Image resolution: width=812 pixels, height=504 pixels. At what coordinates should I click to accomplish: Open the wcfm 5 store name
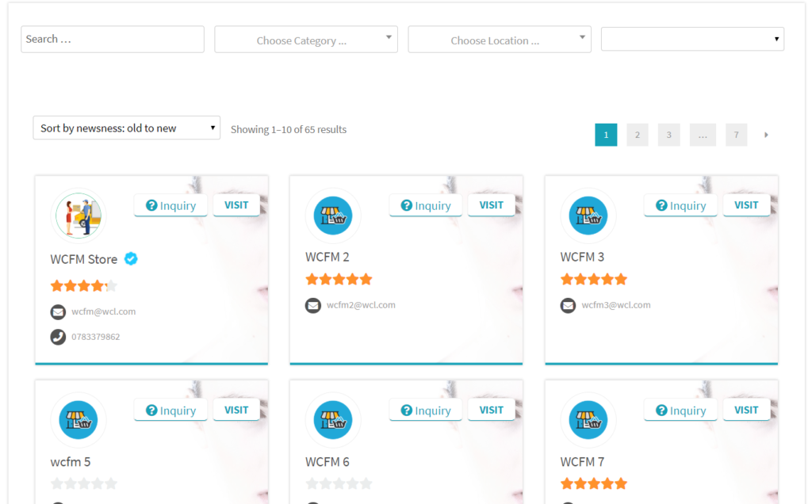[71, 461]
